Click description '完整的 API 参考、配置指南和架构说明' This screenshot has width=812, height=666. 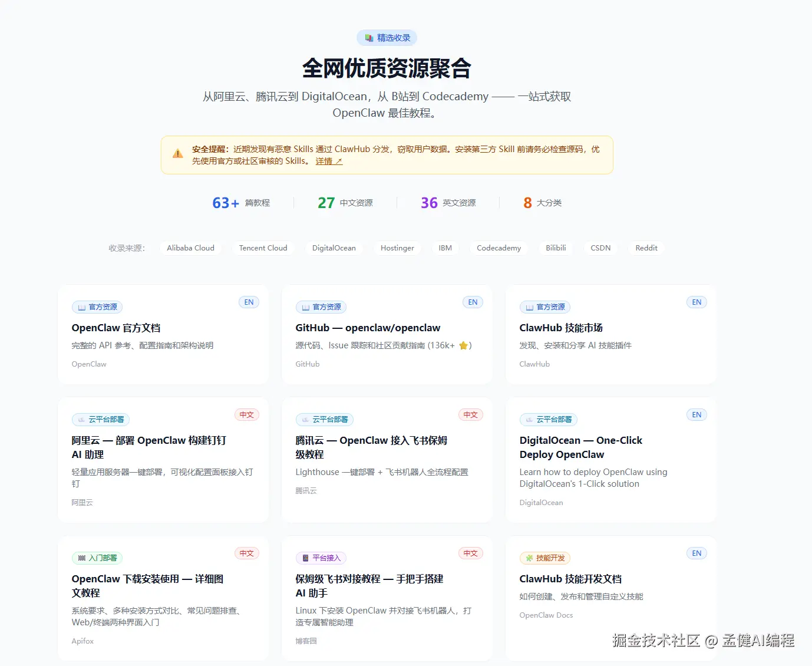(143, 345)
